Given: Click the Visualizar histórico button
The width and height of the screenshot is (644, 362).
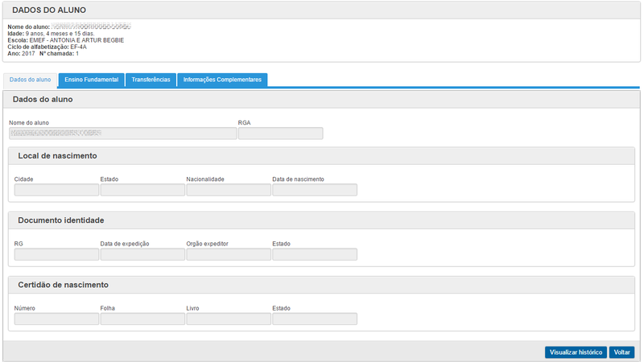Looking at the screenshot, I should [x=576, y=352].
